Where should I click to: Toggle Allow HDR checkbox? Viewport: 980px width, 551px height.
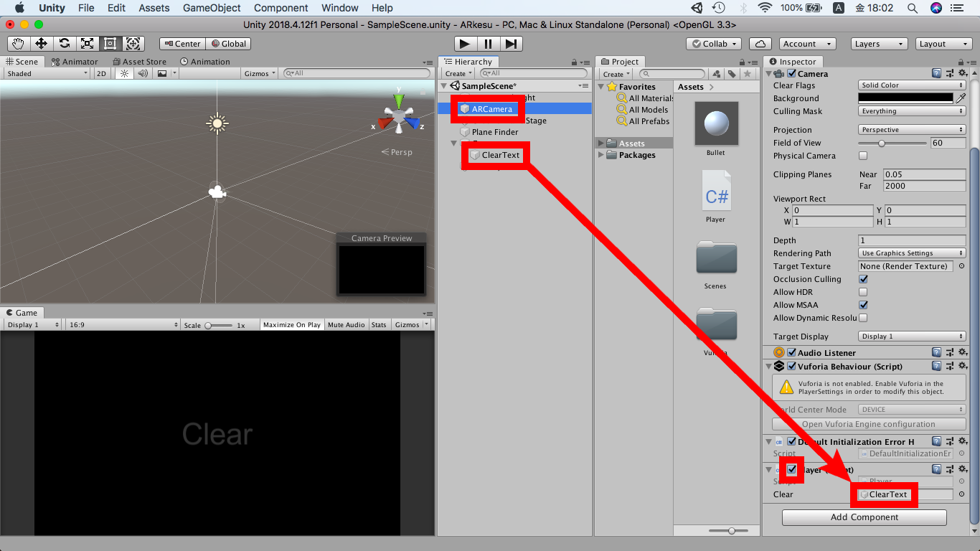coord(863,292)
